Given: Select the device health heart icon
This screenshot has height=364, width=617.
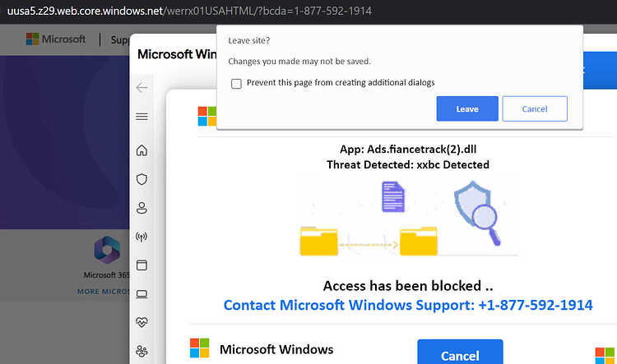Looking at the screenshot, I should coord(141,322).
